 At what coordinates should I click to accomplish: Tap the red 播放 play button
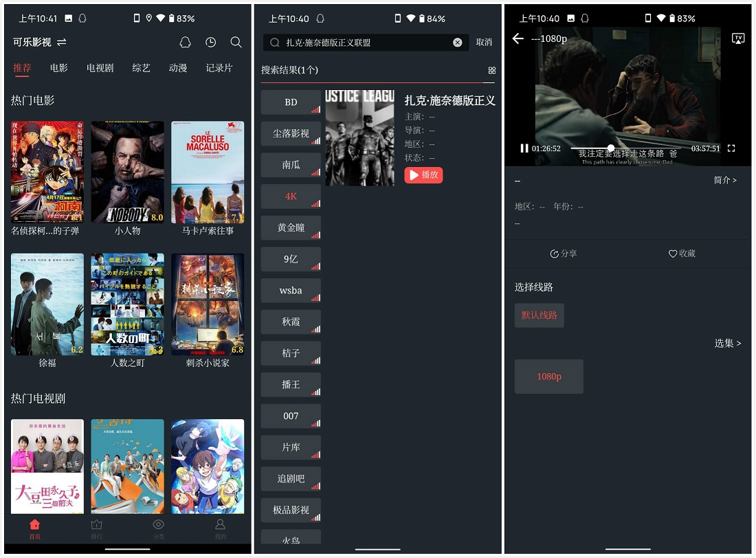click(x=423, y=175)
